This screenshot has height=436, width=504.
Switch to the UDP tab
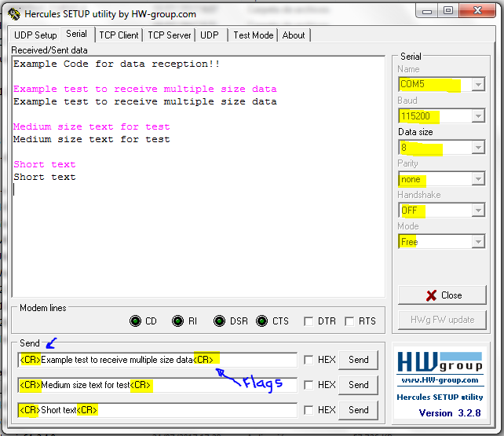[x=210, y=35]
